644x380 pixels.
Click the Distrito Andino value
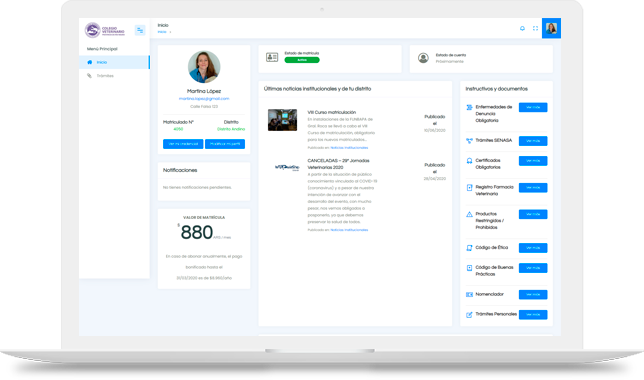pyautogui.click(x=231, y=129)
